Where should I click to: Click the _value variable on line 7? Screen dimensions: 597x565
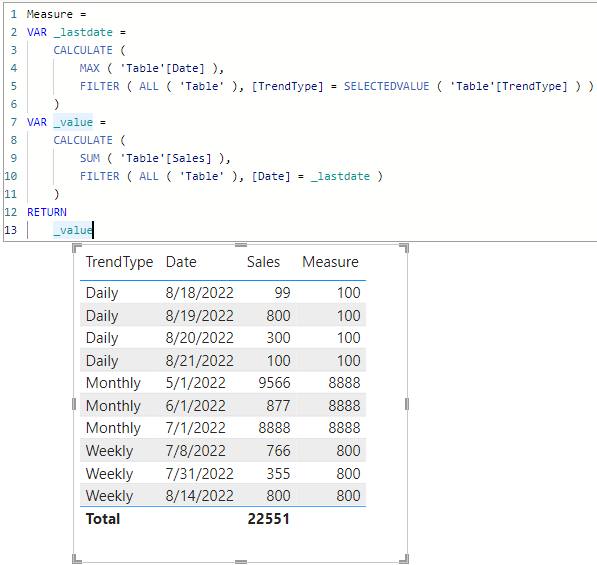point(73,122)
